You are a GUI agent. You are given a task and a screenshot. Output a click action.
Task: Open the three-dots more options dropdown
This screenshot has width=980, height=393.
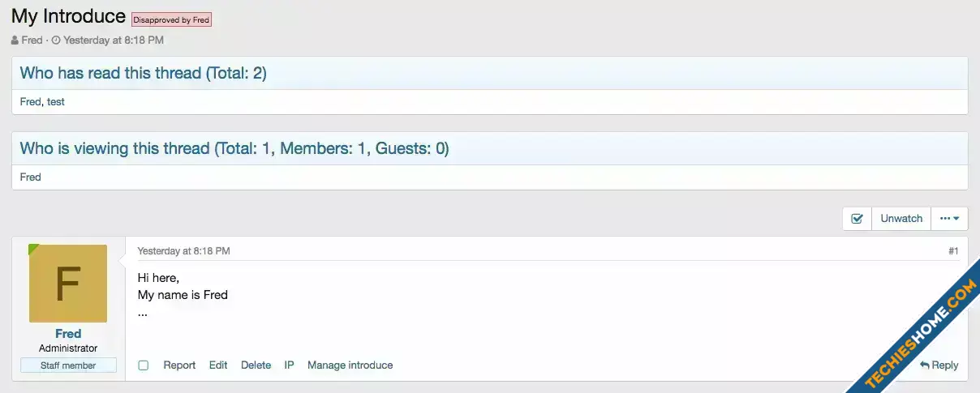pyautogui.click(x=949, y=219)
